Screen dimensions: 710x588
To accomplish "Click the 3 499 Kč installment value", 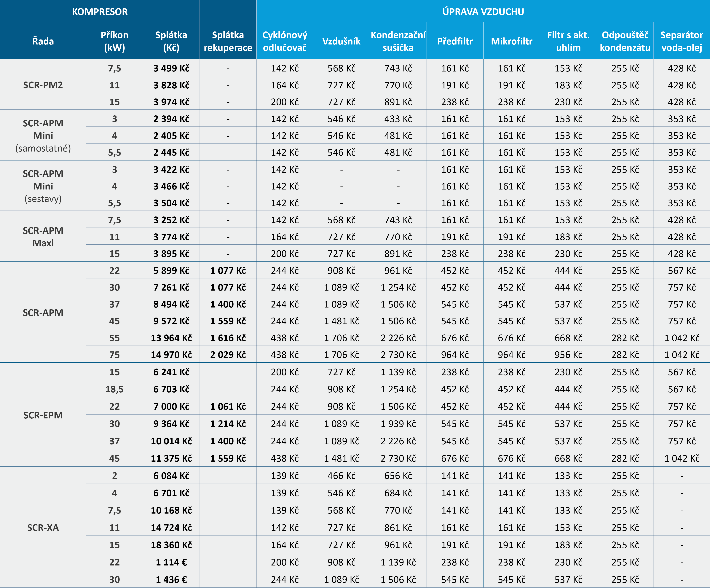I will [171, 68].
